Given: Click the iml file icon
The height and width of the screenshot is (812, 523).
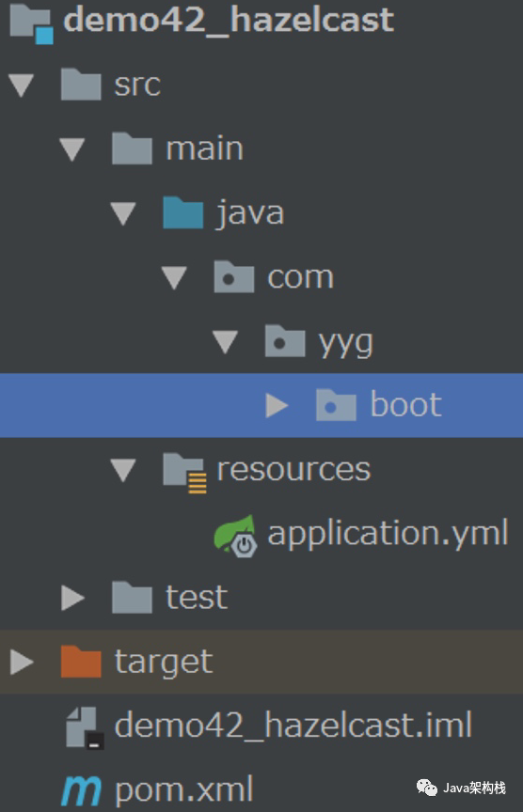Looking at the screenshot, I should (85, 728).
